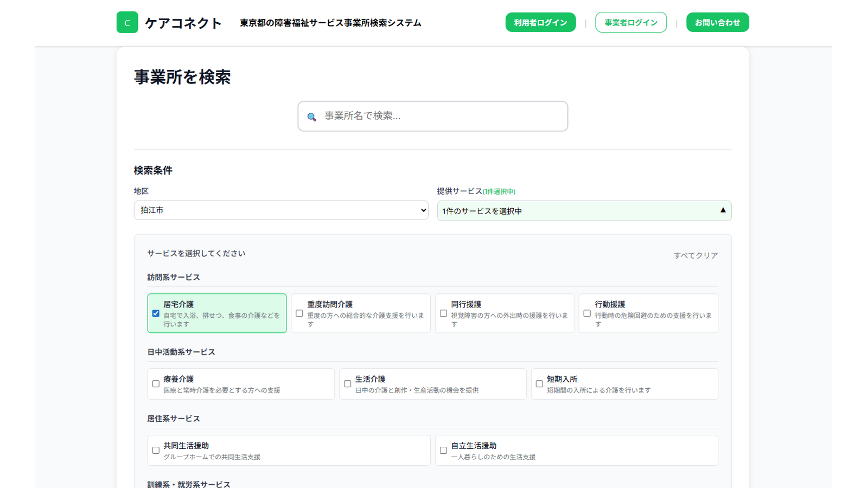Click the 短期間の入所による介護 description
This screenshot has width=868, height=488.
tap(599, 390)
